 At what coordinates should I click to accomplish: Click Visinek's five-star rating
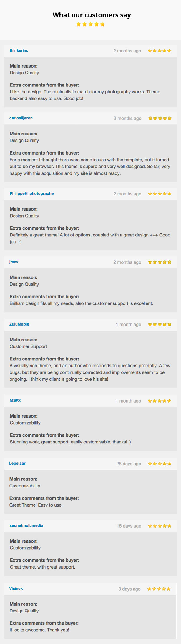pos(159,589)
